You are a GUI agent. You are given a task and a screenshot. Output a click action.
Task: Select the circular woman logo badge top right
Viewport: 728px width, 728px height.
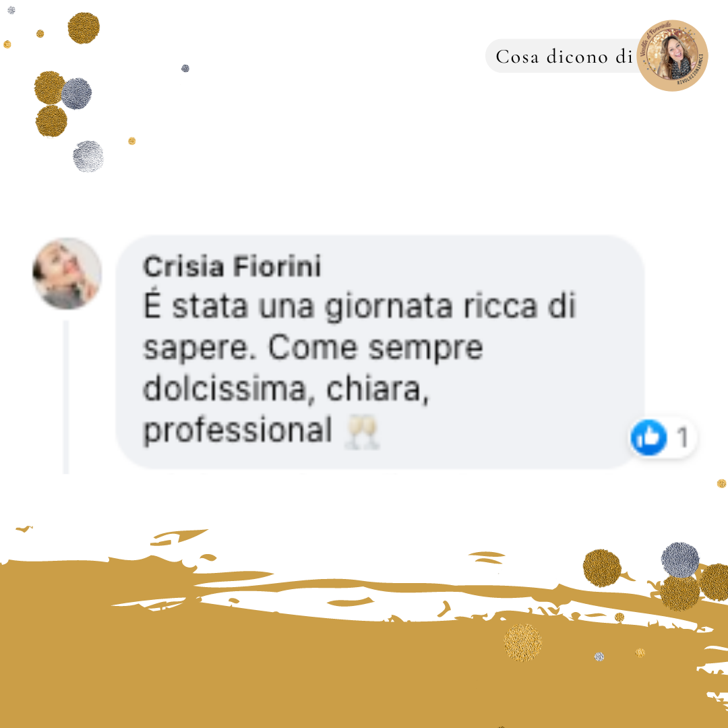click(x=672, y=56)
